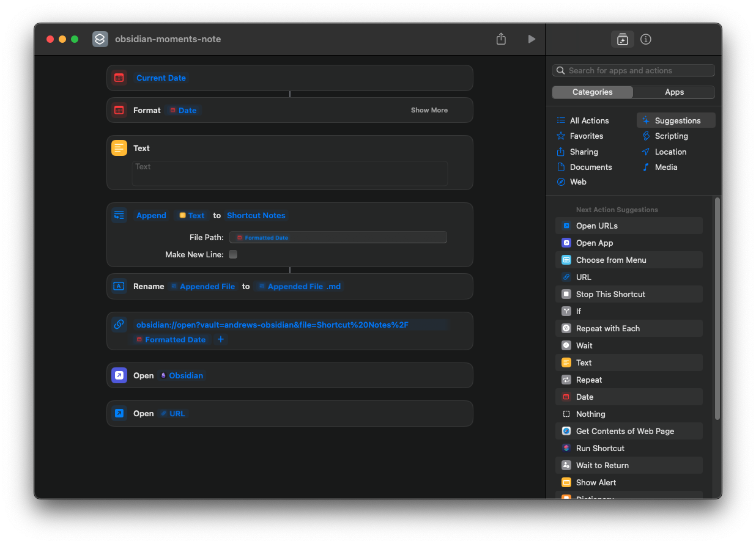This screenshot has width=756, height=544.
Task: Click the Current Date variable token
Action: pyautogui.click(x=161, y=78)
